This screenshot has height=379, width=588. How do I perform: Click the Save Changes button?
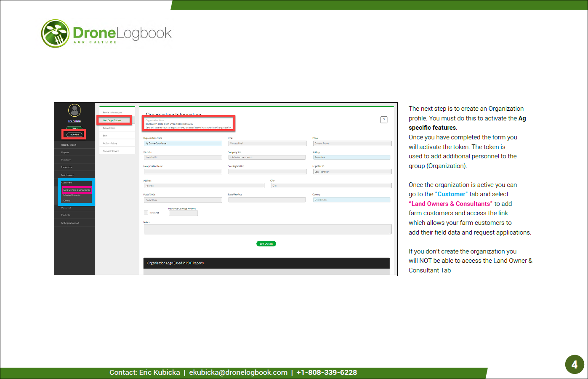[x=266, y=244]
